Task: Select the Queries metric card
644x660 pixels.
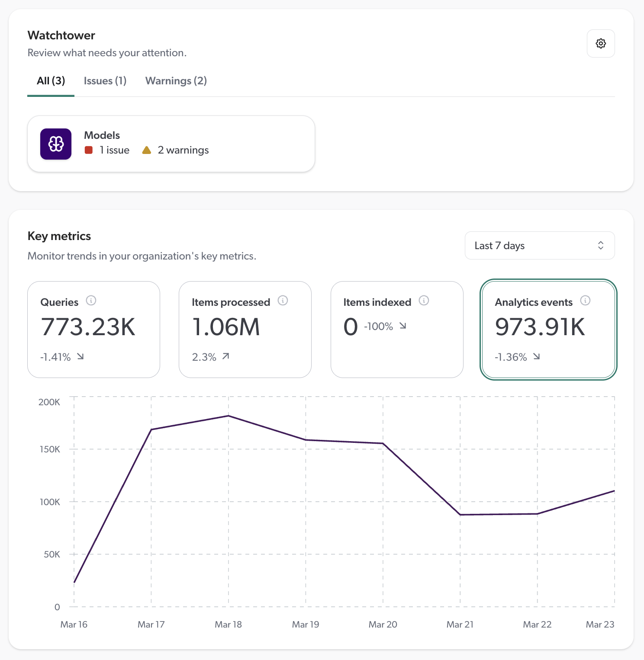Action: tap(93, 330)
